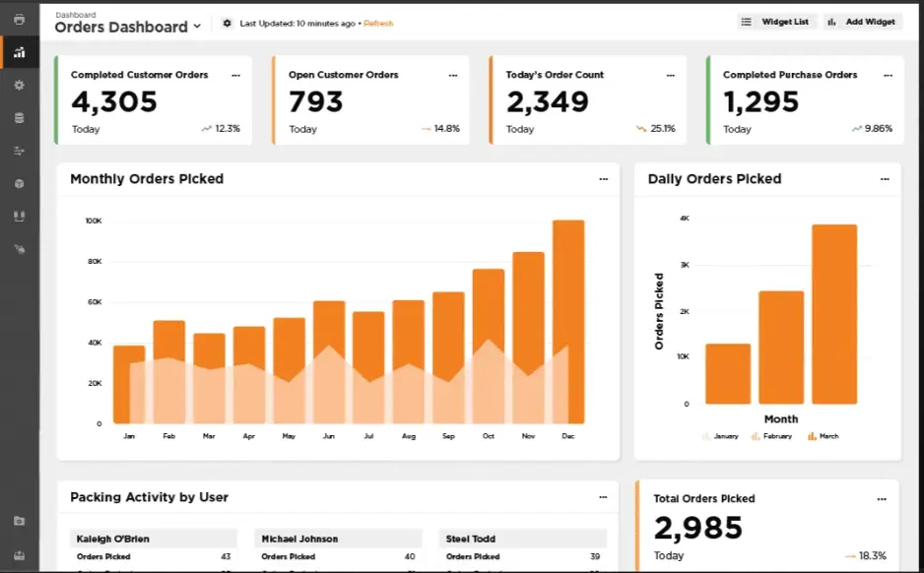
Task: Click the 2,349 order count value
Action: tap(548, 101)
